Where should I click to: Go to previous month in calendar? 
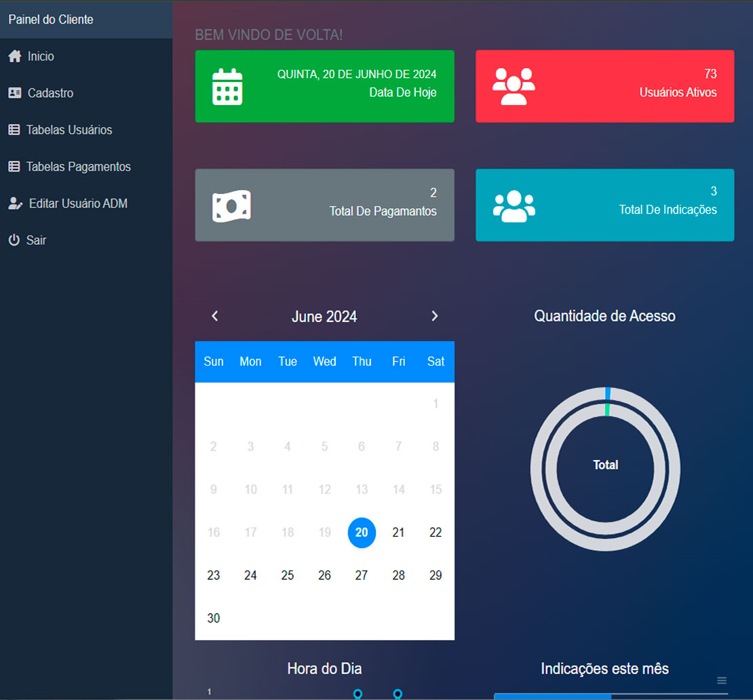click(x=215, y=316)
